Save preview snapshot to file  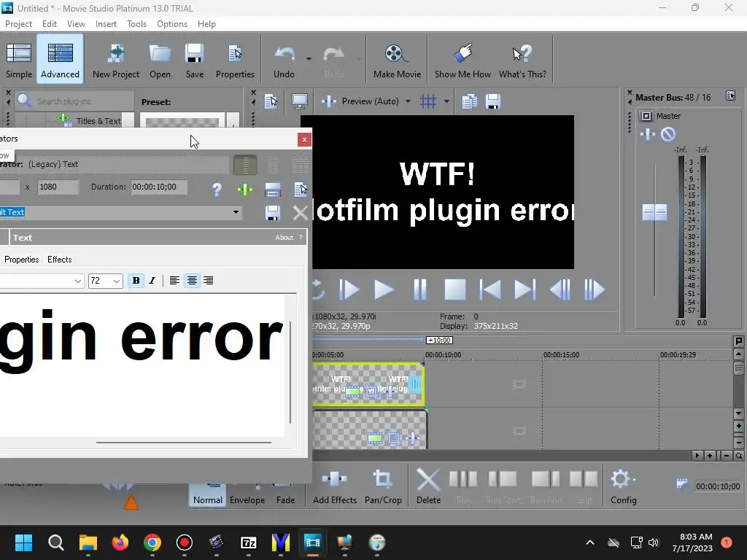492,101
